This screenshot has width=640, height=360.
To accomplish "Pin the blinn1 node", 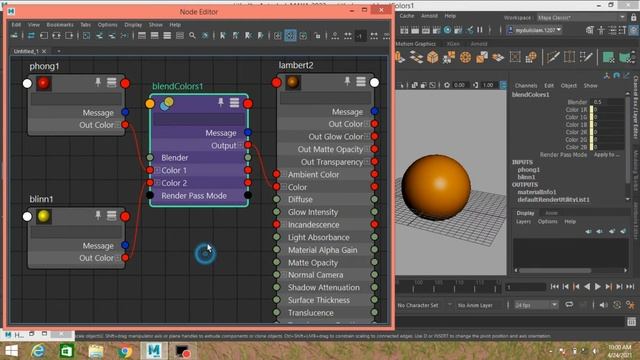I will 98,216.
